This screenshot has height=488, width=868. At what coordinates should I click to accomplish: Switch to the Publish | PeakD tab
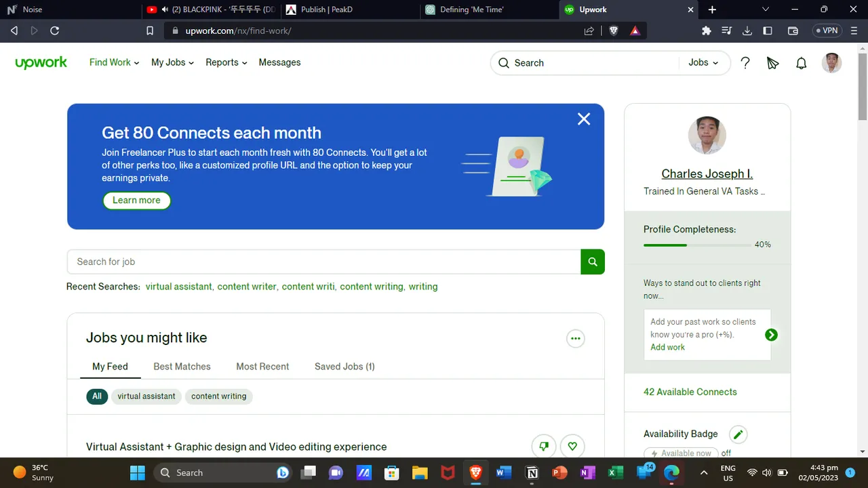coord(349,9)
